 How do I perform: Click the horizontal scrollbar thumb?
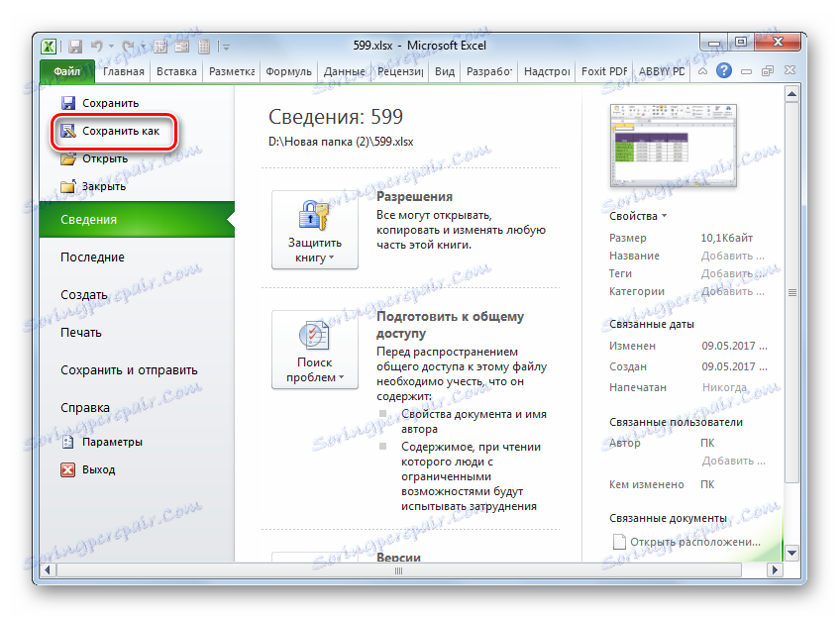click(399, 570)
